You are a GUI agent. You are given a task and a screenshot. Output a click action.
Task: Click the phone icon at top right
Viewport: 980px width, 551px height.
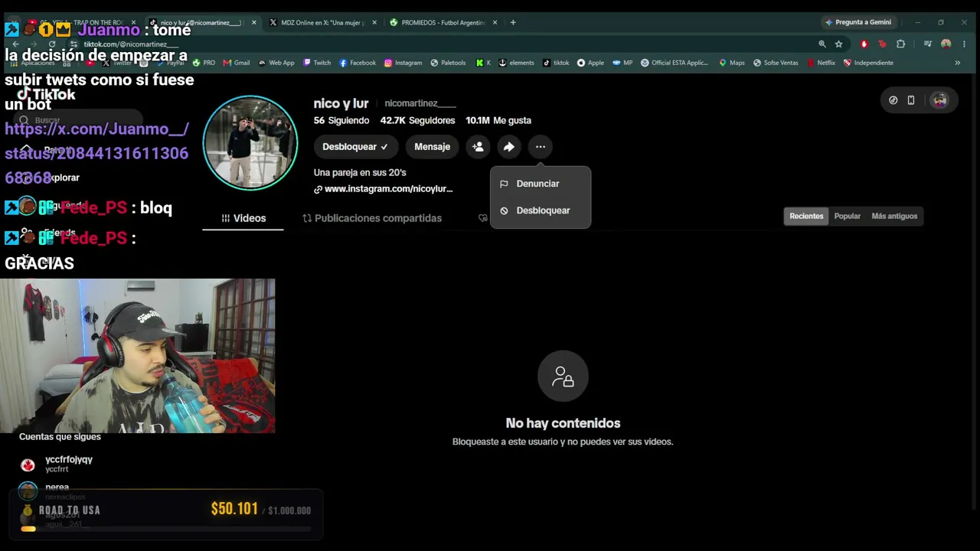911,100
